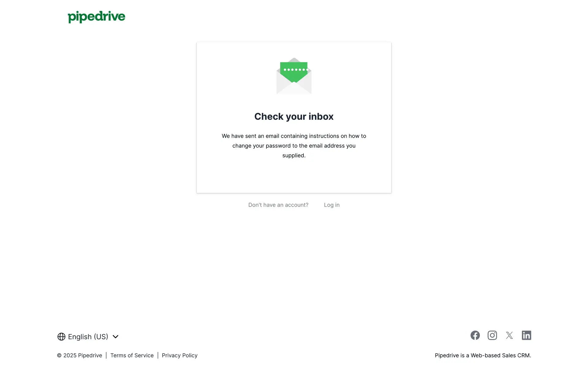Click the green envelope illustration
Screen dimensions: 588x368
point(294,76)
